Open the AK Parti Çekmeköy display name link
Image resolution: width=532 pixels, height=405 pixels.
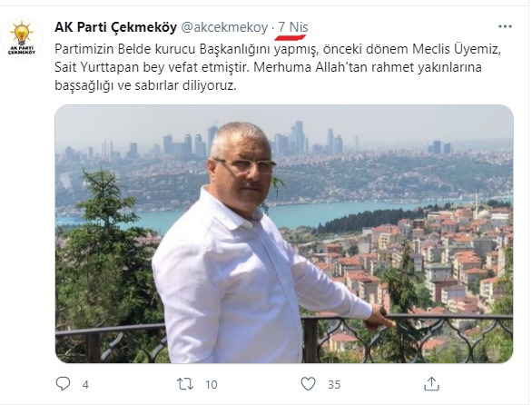tap(115, 27)
